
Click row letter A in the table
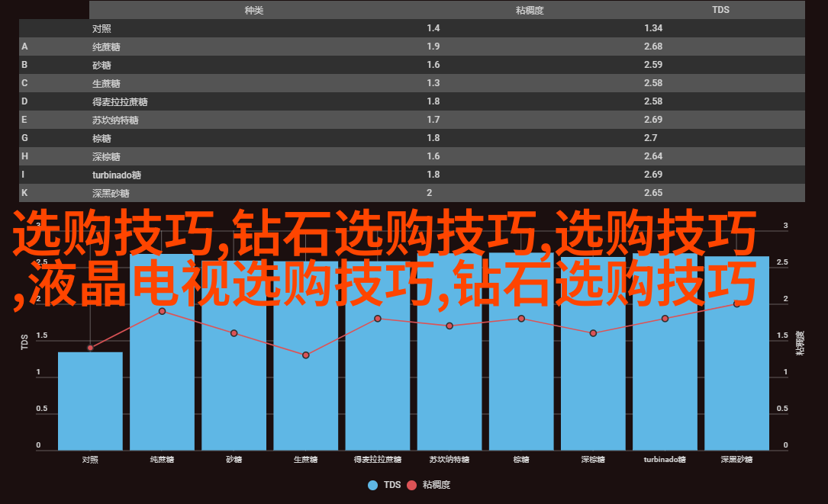pyautogui.click(x=24, y=47)
